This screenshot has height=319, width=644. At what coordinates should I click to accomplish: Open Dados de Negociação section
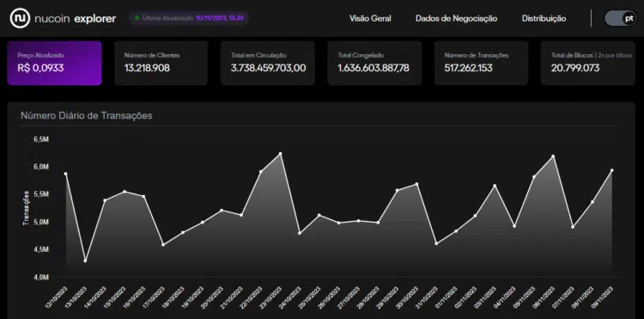pyautogui.click(x=456, y=19)
